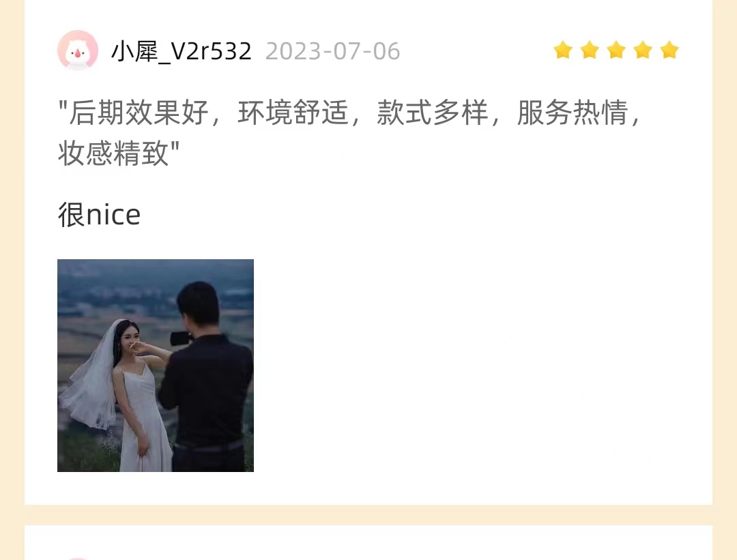Image resolution: width=737 pixels, height=560 pixels.
Task: Click the username 小犀_V2r532
Action: [182, 51]
